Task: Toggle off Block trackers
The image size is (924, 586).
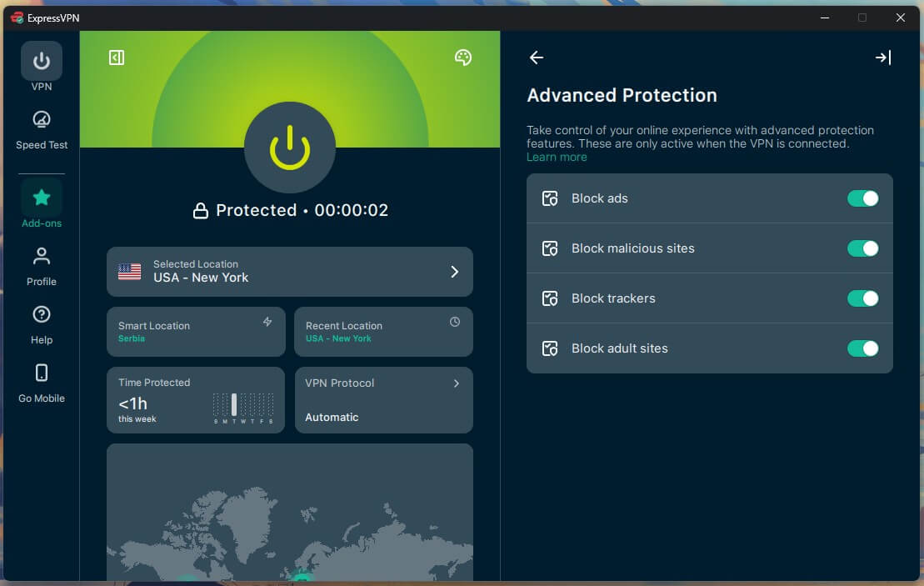Action: (862, 298)
